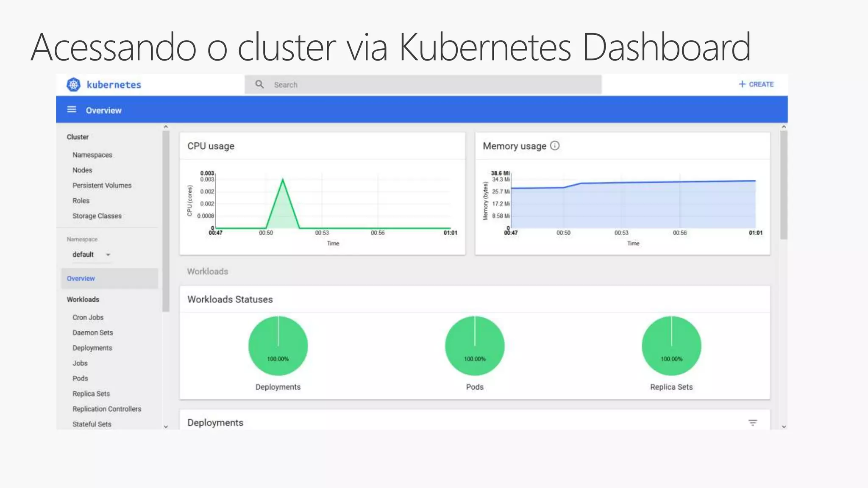Click the CPU usage green spike
The width and height of the screenshot is (868, 488).
[283, 204]
